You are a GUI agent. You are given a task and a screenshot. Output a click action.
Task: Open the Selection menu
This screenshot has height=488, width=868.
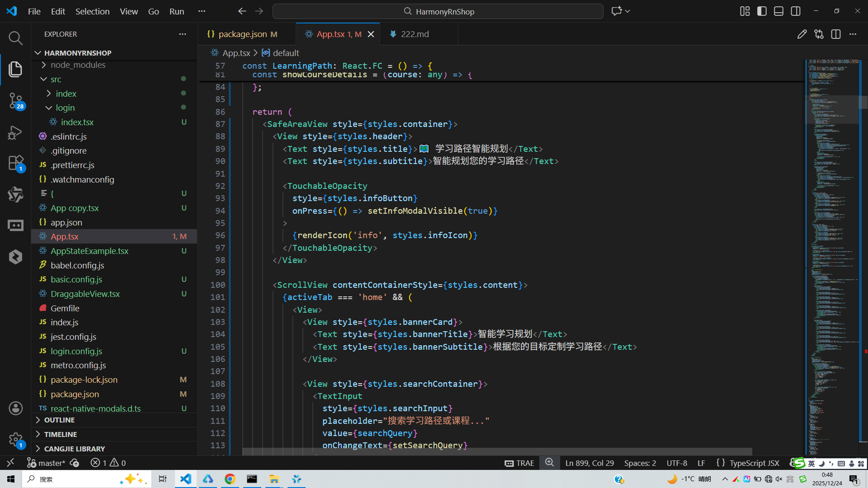click(92, 11)
